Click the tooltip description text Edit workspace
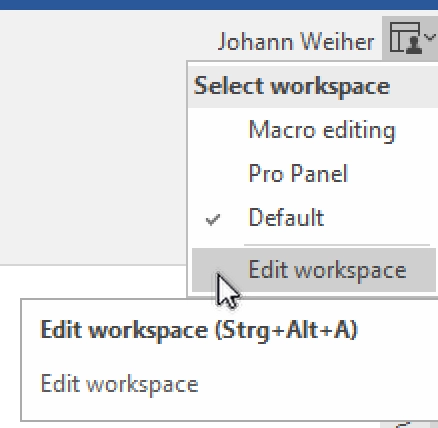The width and height of the screenshot is (438, 428). click(119, 384)
